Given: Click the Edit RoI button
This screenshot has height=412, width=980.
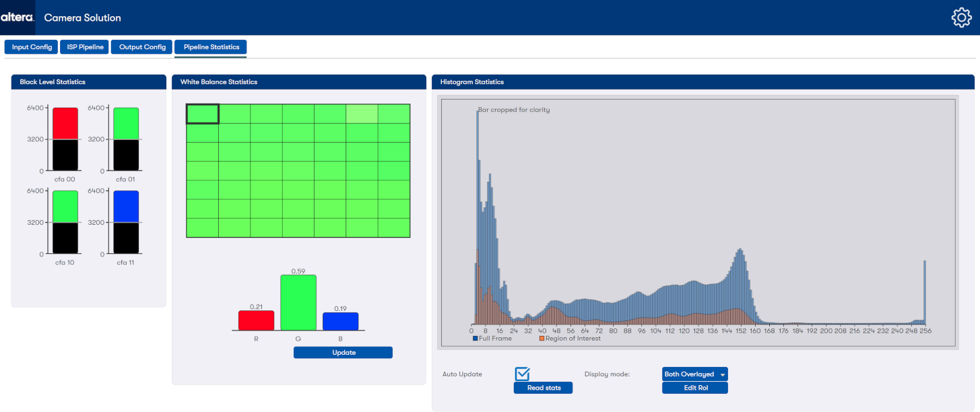Looking at the screenshot, I should coord(694,388).
